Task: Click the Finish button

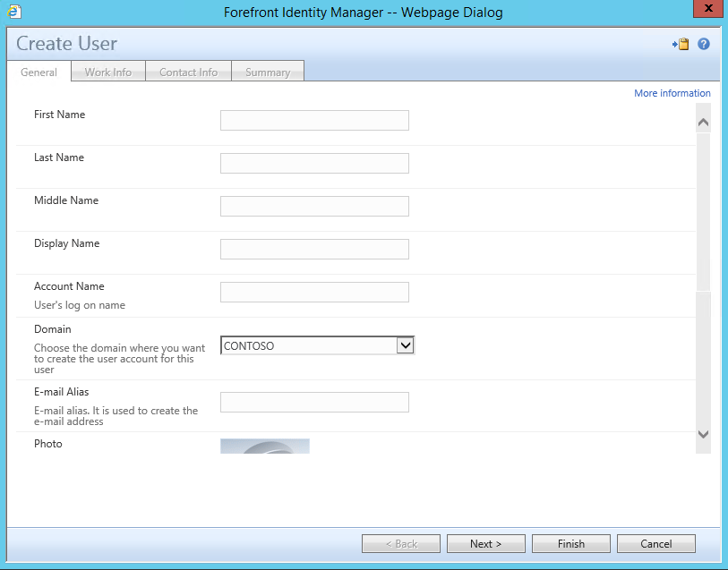Action: (x=571, y=543)
